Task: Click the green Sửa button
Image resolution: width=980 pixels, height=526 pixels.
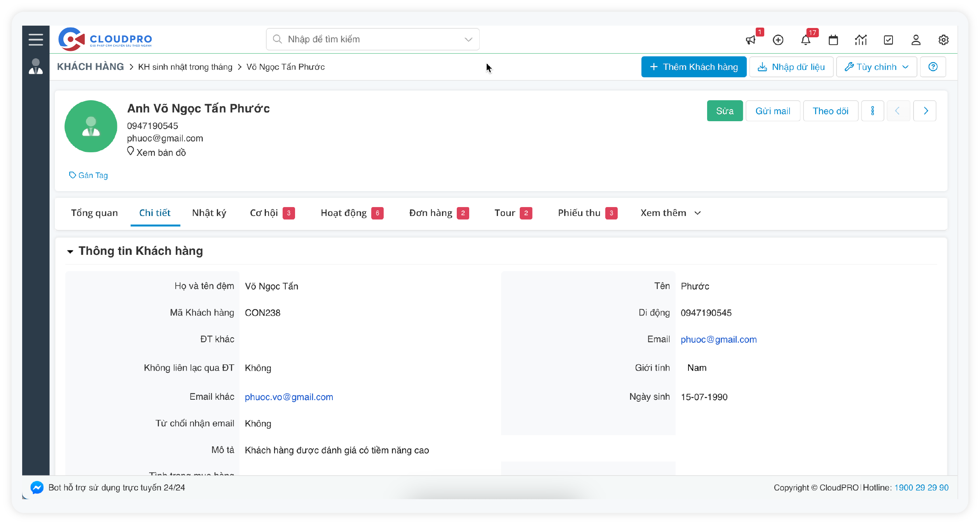Action: click(x=725, y=111)
